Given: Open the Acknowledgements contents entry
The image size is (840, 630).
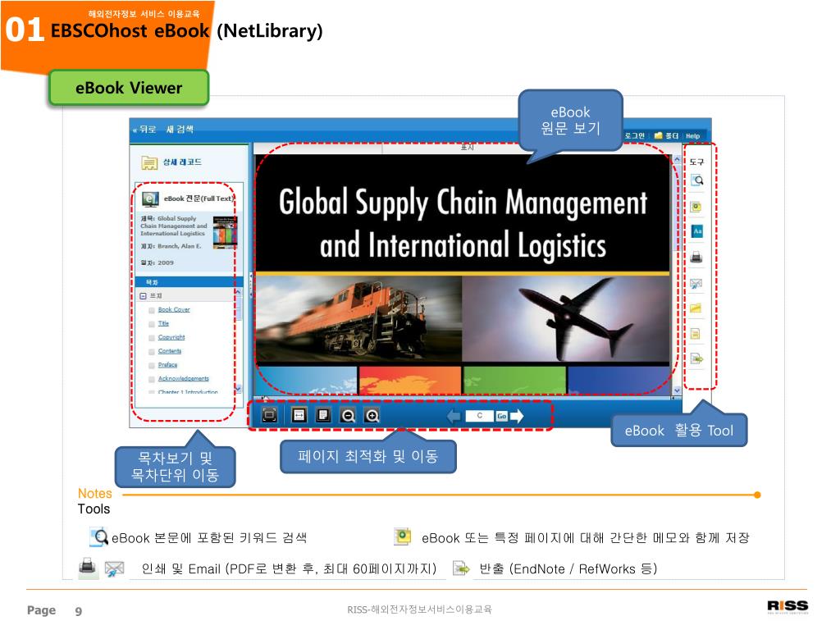Looking at the screenshot, I should click(184, 378).
